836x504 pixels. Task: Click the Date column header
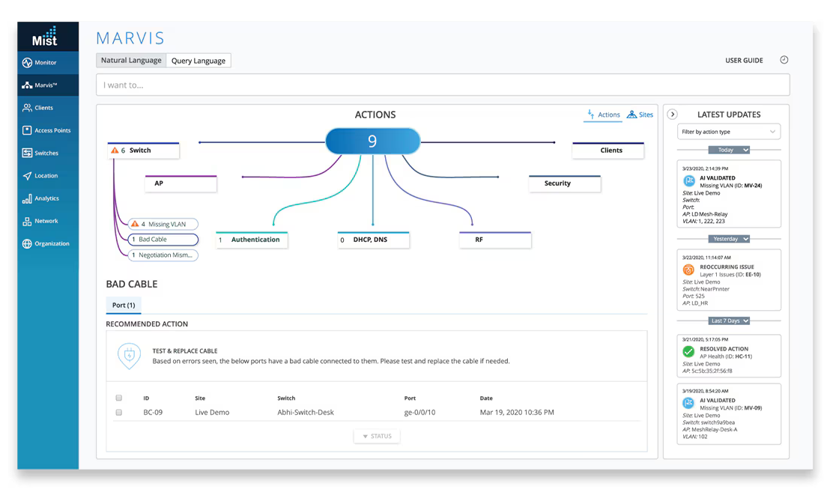(x=486, y=398)
